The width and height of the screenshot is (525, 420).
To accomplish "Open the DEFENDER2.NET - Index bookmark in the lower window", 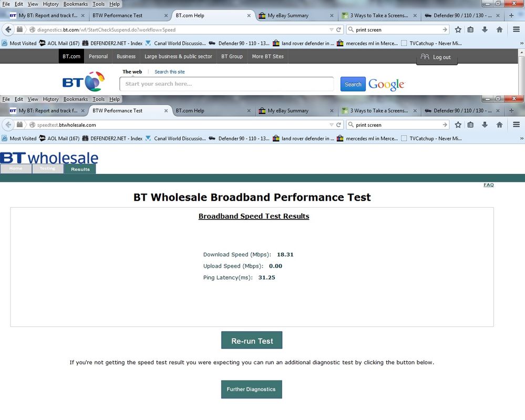I will [112, 138].
